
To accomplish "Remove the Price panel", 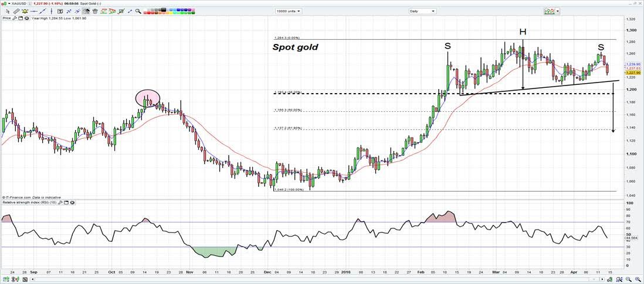I will (x=27, y=18).
